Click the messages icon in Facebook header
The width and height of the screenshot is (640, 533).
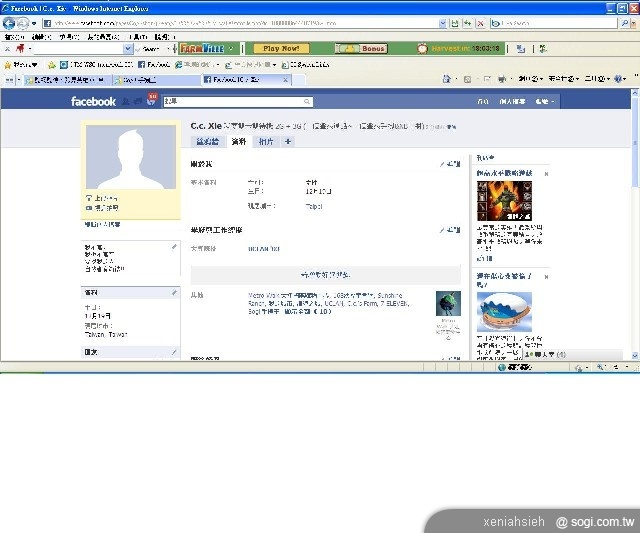tap(138, 101)
